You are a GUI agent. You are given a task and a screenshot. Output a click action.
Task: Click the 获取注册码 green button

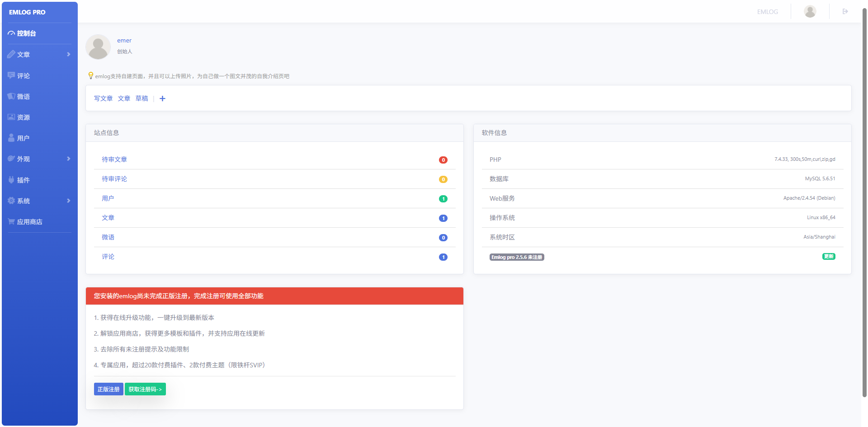145,389
